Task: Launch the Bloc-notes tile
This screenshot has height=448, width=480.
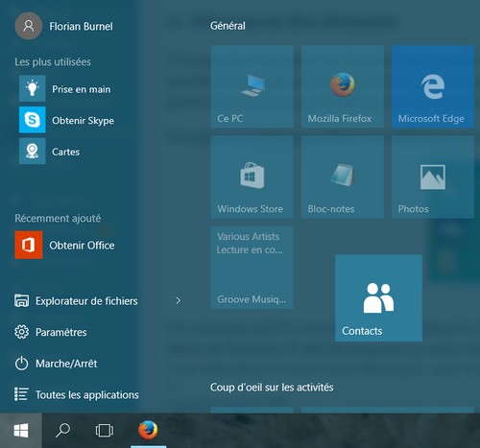Action: [x=343, y=177]
